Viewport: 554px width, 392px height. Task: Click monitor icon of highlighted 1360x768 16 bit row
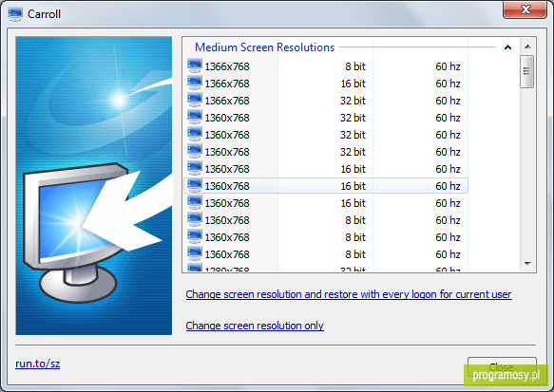[x=194, y=185]
